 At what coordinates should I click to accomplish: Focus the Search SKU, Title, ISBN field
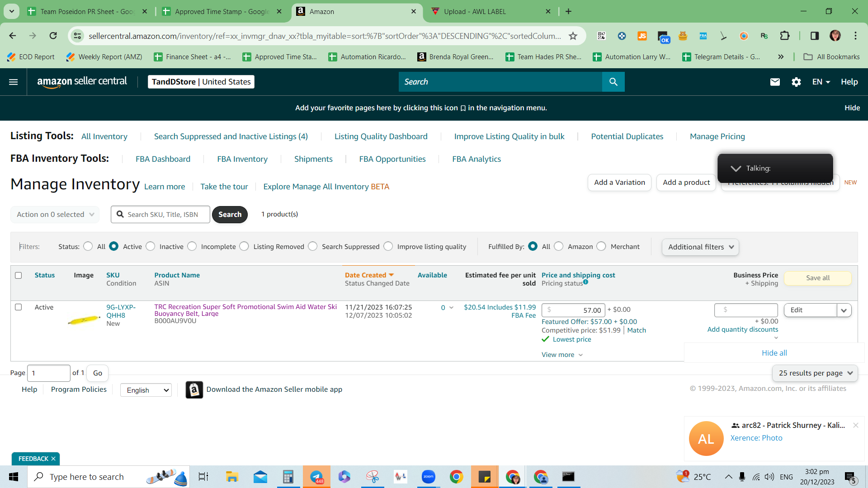click(x=160, y=215)
